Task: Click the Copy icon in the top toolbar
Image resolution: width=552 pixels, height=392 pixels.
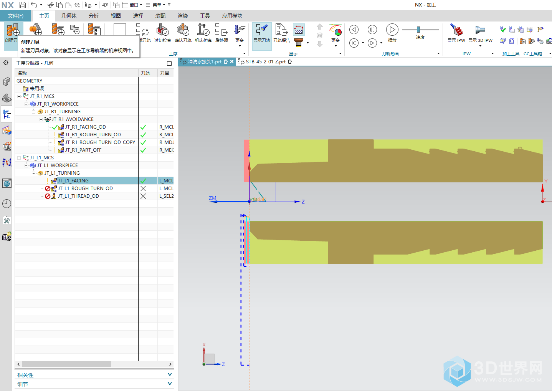Action: pos(59,5)
